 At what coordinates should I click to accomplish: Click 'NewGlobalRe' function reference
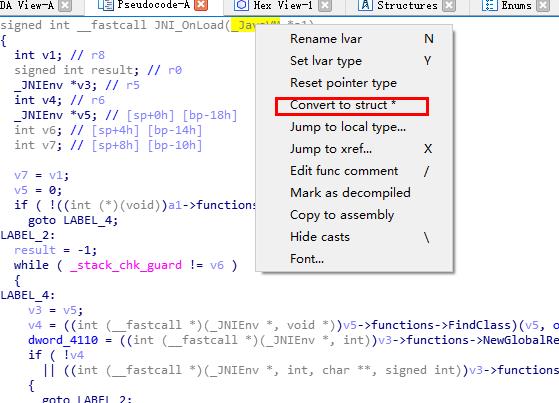[x=521, y=340]
